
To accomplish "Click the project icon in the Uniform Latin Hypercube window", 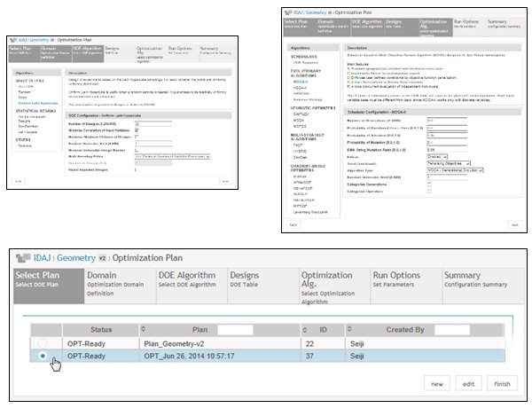I will coord(14,40).
